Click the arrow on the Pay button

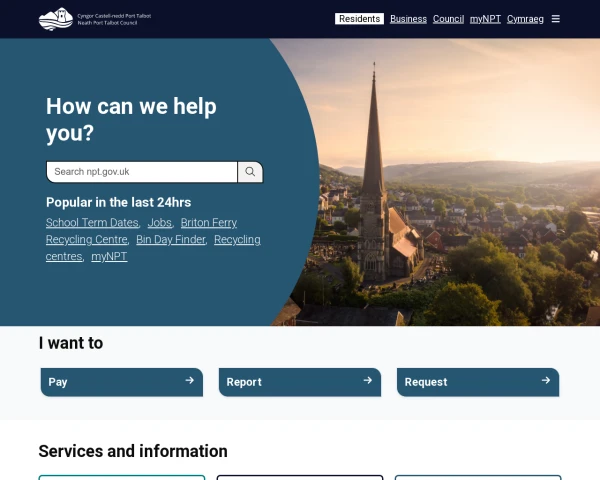click(189, 381)
